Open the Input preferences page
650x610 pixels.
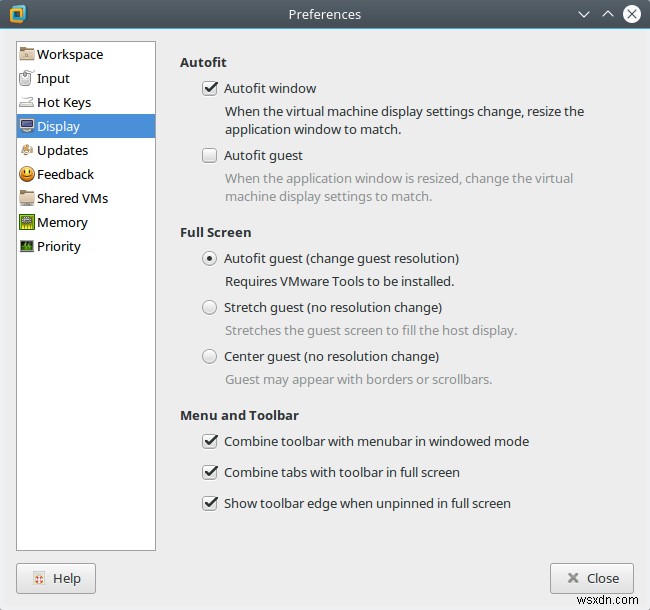point(86,78)
